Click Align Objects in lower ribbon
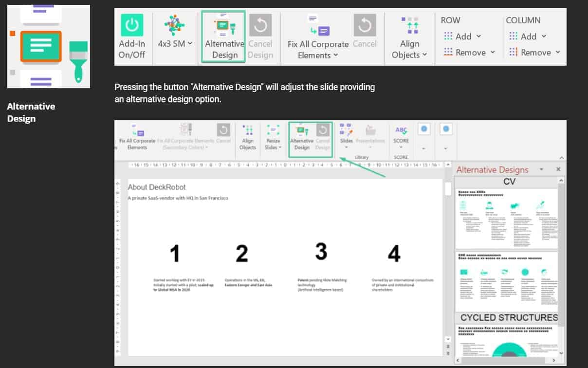Viewport: 588px width, 368px height. pyautogui.click(x=248, y=137)
